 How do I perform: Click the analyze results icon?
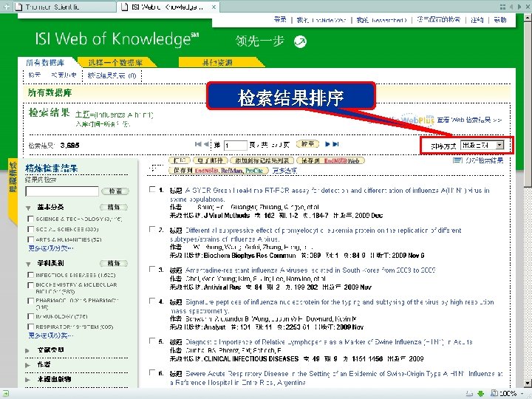click(x=457, y=160)
